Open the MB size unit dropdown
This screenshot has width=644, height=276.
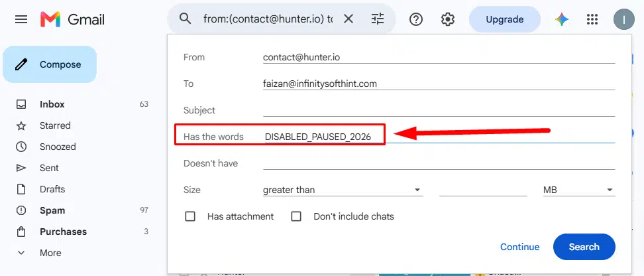[579, 190]
